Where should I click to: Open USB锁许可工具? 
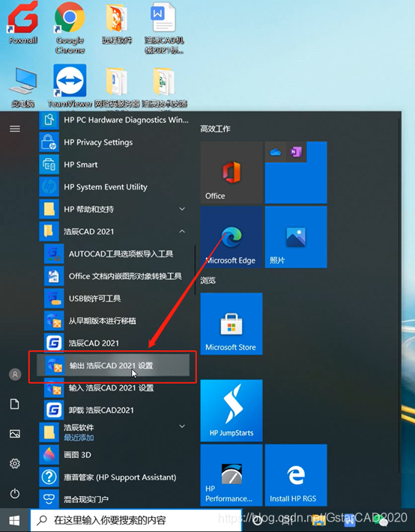tap(118, 299)
